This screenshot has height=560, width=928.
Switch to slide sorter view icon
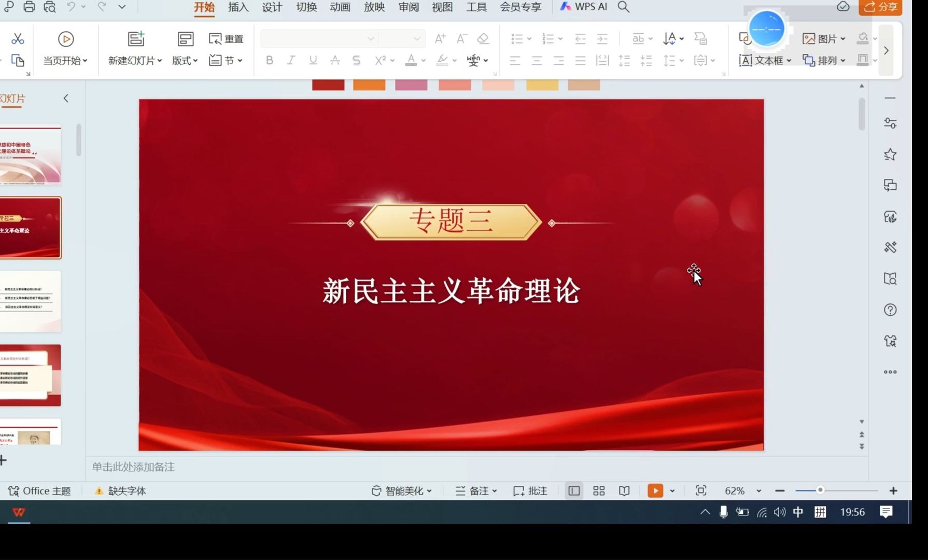pyautogui.click(x=599, y=491)
